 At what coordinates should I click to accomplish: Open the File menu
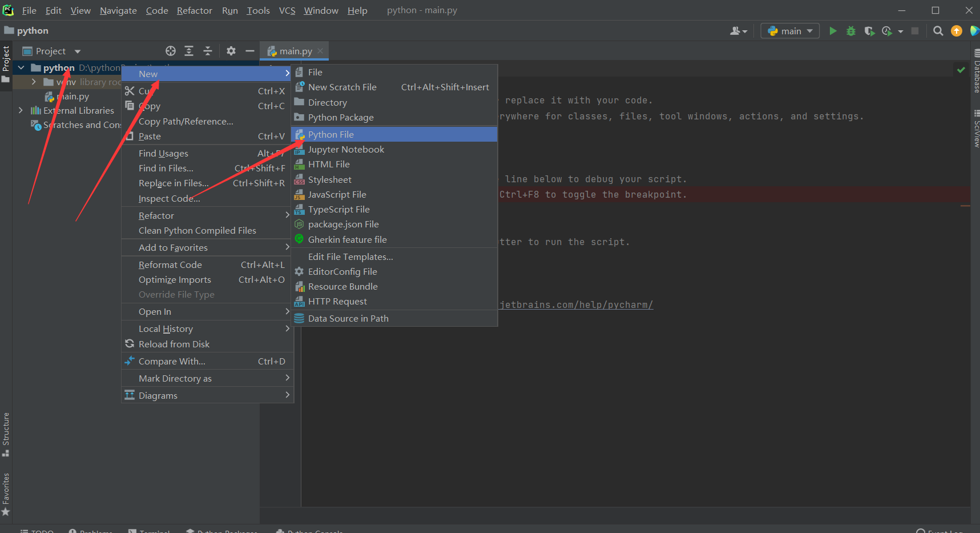pyautogui.click(x=29, y=10)
